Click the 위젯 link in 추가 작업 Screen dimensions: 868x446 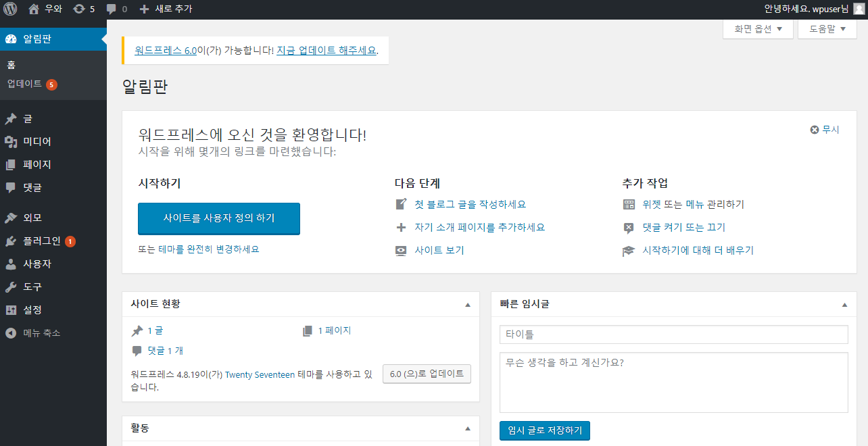tap(651, 204)
